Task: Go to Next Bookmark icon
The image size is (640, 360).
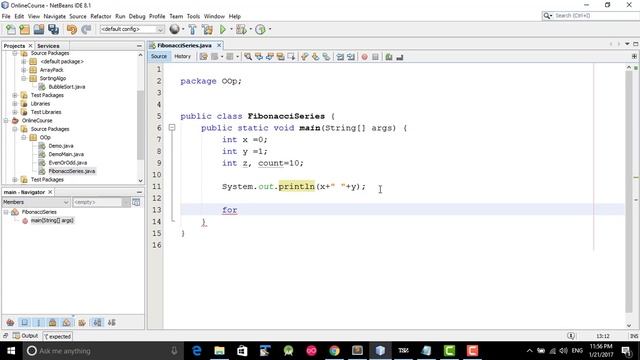Action: (315, 57)
